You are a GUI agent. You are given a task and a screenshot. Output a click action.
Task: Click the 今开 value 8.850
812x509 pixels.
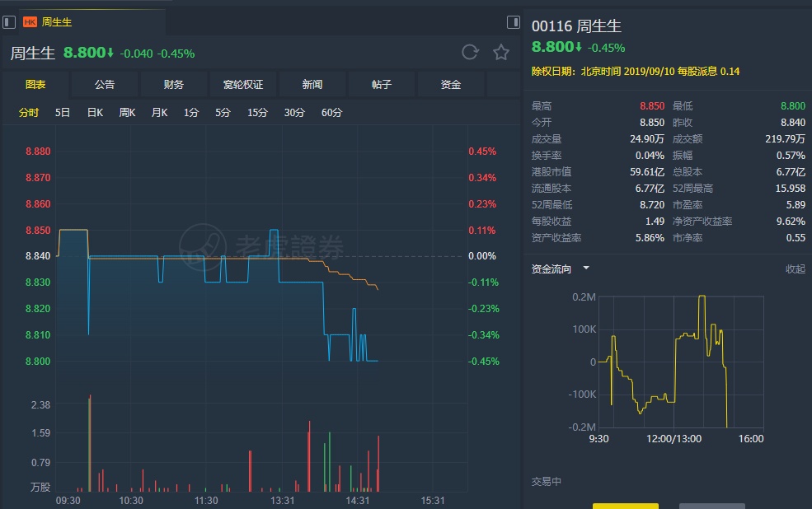(x=652, y=123)
